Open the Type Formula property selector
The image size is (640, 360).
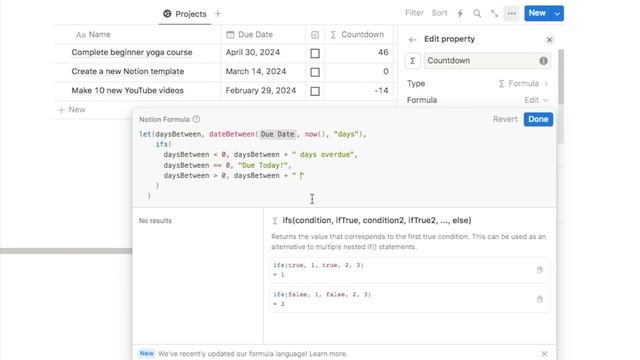(x=523, y=84)
